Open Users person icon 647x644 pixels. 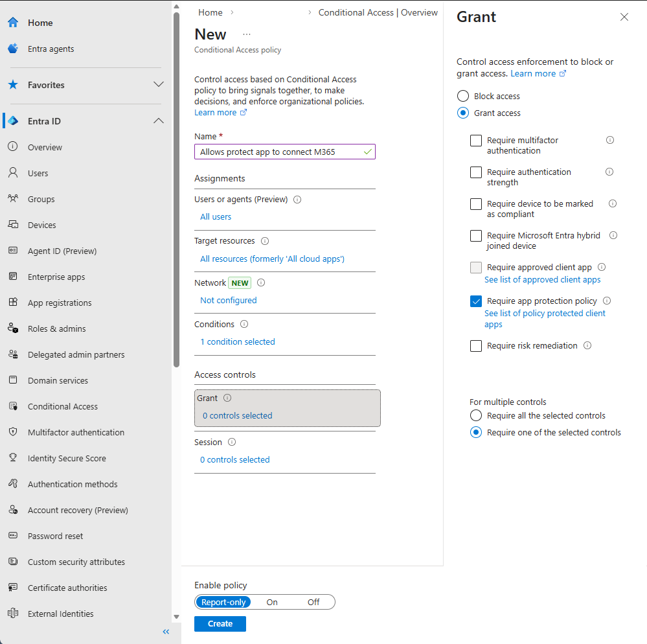(13, 173)
